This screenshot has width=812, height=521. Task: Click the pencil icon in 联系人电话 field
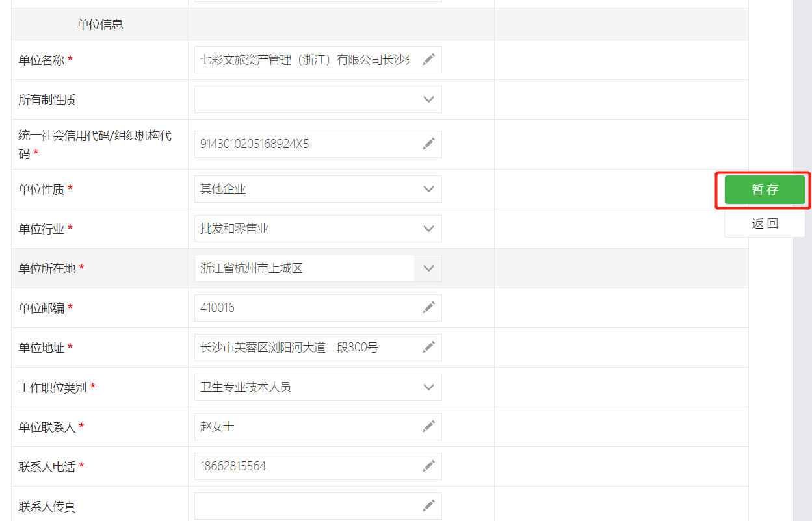(428, 466)
